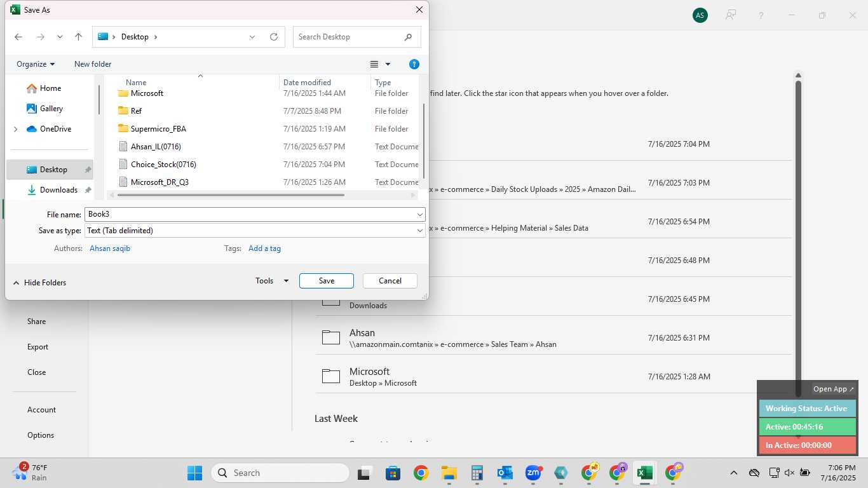Open Zoom from taskbar
The height and width of the screenshot is (488, 868).
[x=533, y=473]
